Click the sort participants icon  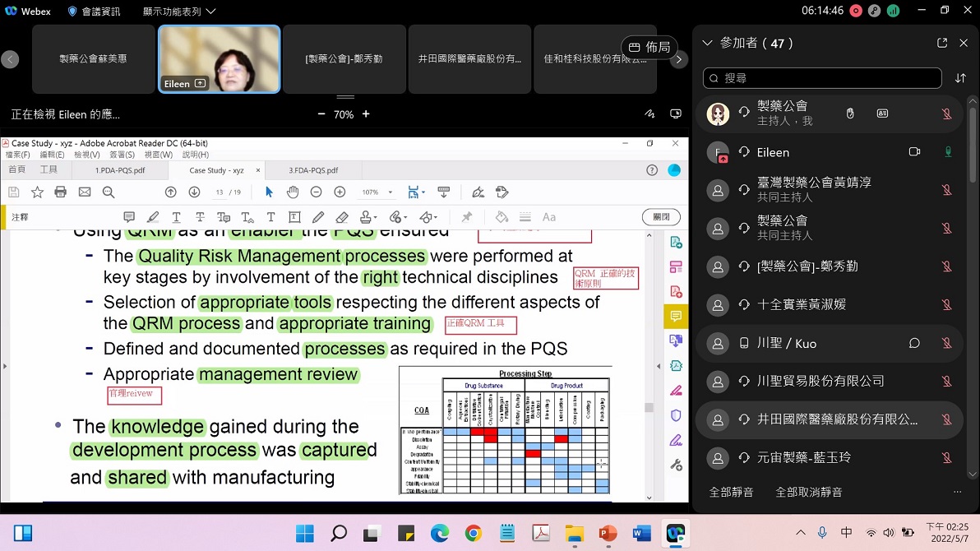pos(960,78)
